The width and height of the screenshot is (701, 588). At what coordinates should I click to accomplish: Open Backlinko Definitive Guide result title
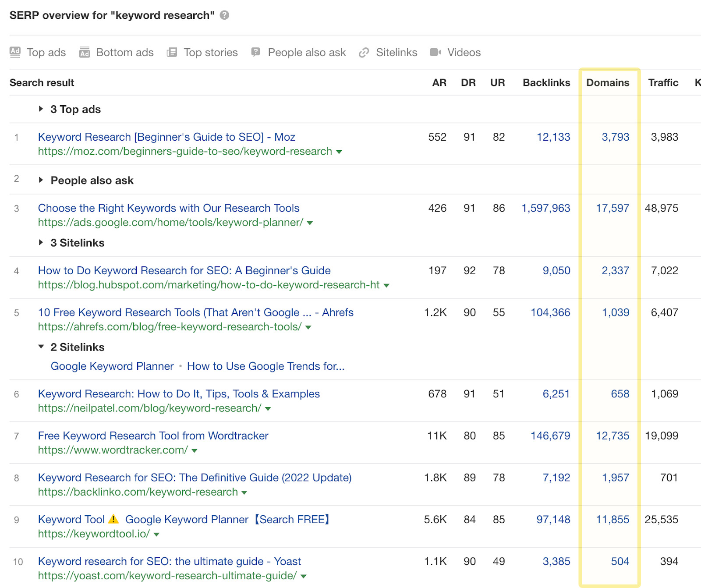point(195,477)
